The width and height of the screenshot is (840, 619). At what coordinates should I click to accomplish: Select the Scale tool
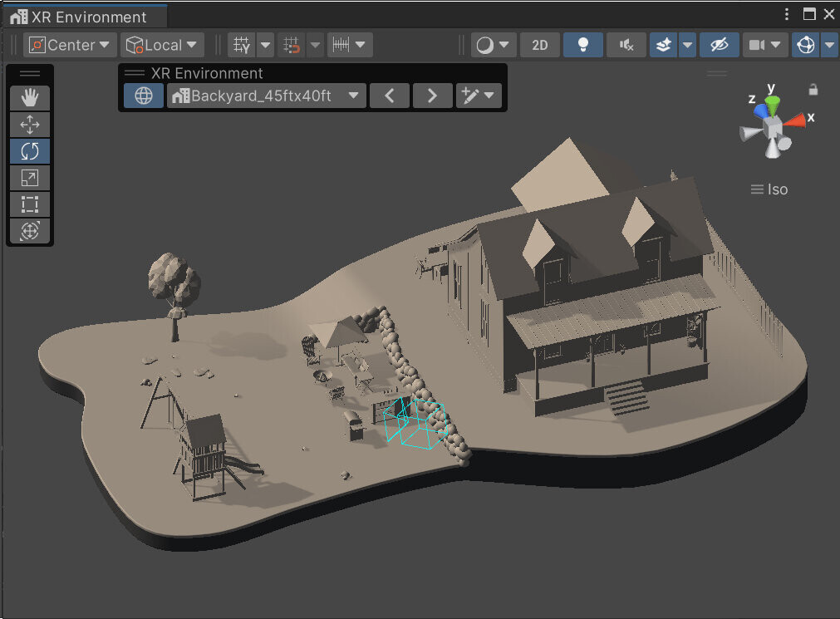coord(30,178)
